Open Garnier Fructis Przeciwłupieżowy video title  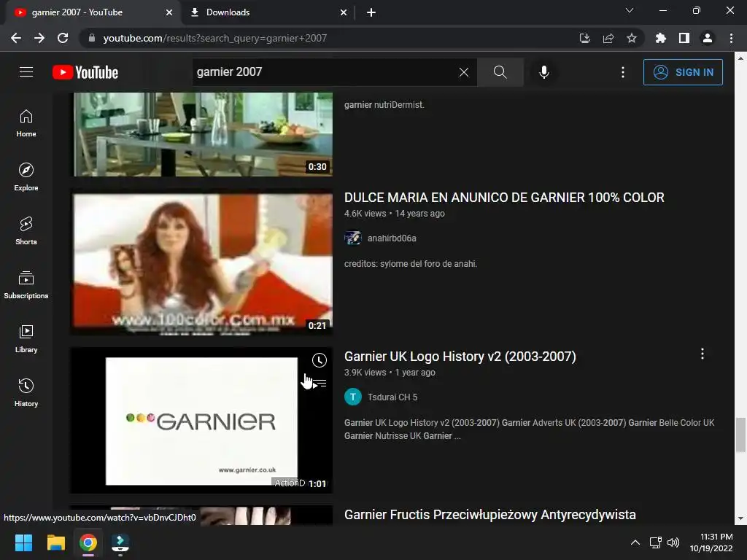coord(489,515)
